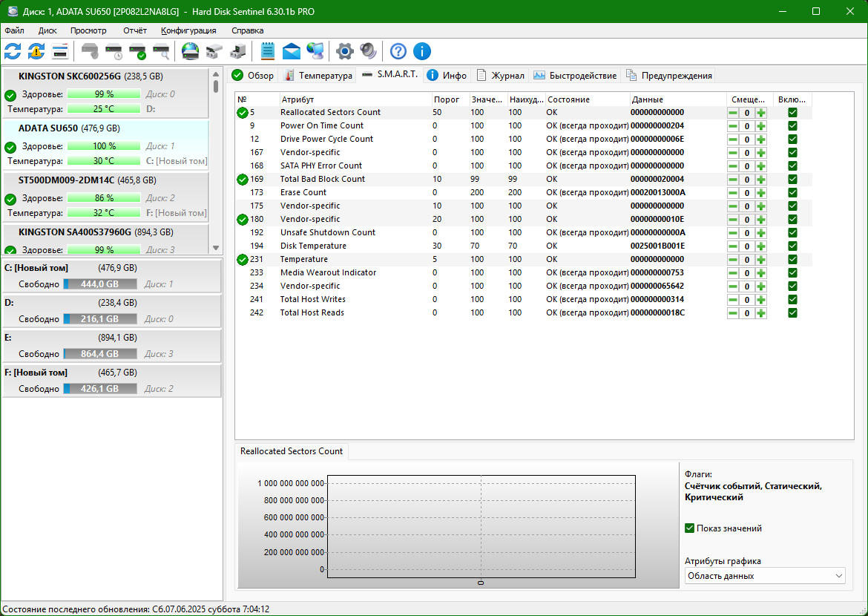The height and width of the screenshot is (616, 868).
Task: Uncheck the enable box for Reallocated Sectors Count
Action: (x=793, y=113)
